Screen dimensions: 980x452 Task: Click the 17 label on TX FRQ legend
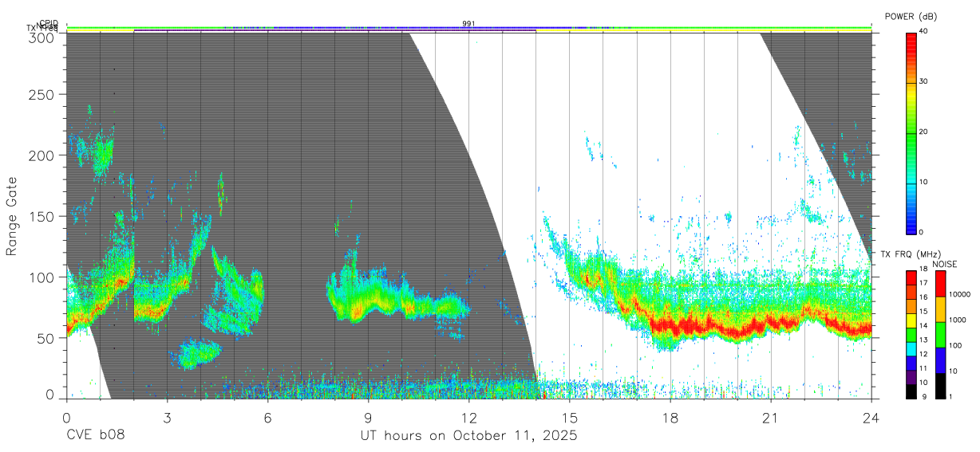[922, 283]
